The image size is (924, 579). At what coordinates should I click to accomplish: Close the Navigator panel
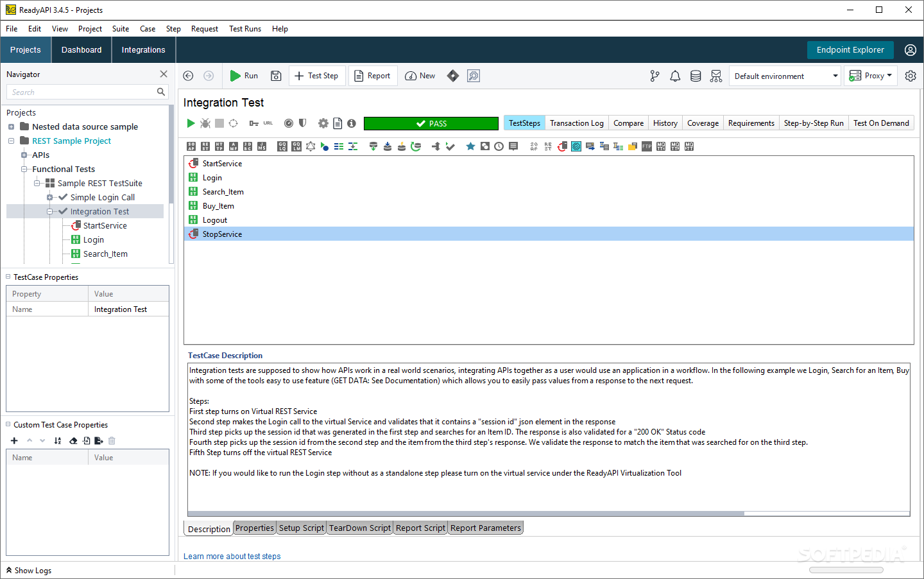pyautogui.click(x=164, y=74)
